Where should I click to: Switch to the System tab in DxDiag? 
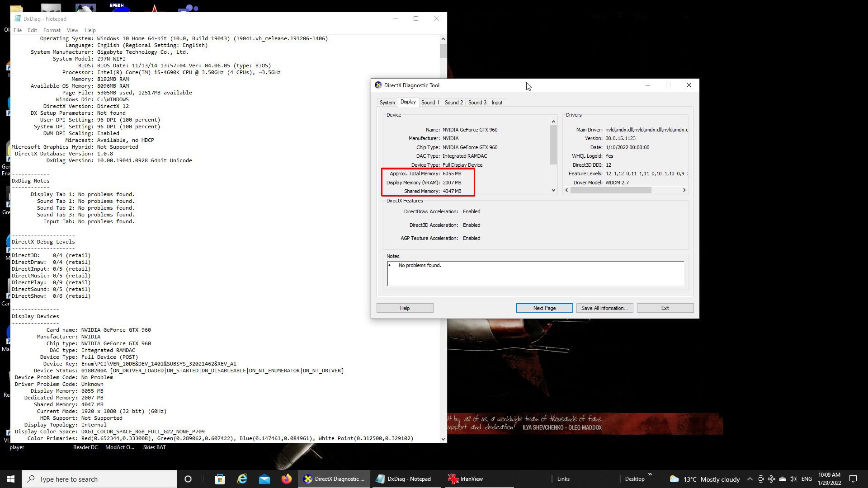click(x=387, y=103)
